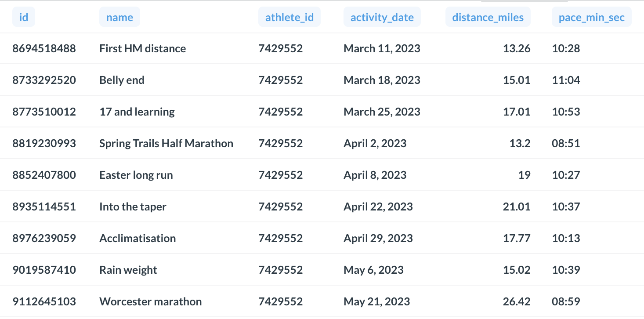Sort the distance_miles column
The image size is (644, 319).
(488, 17)
